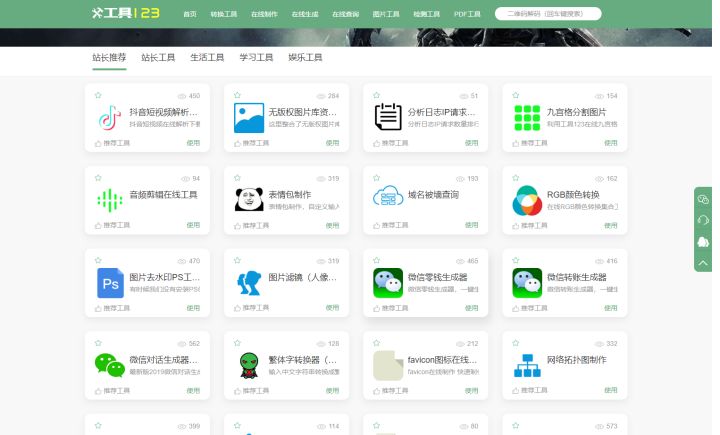Open the 抖音短视频解析 TikTok icon
This screenshot has height=435, width=720.
110,118
